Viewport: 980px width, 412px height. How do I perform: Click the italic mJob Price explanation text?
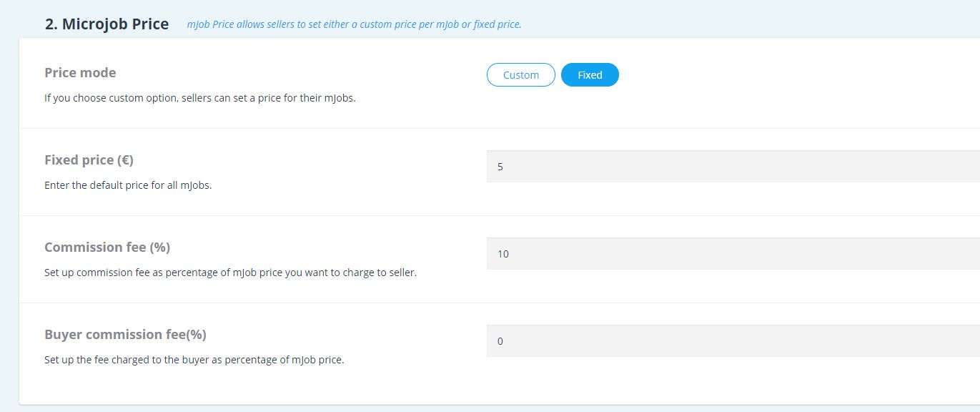354,24
